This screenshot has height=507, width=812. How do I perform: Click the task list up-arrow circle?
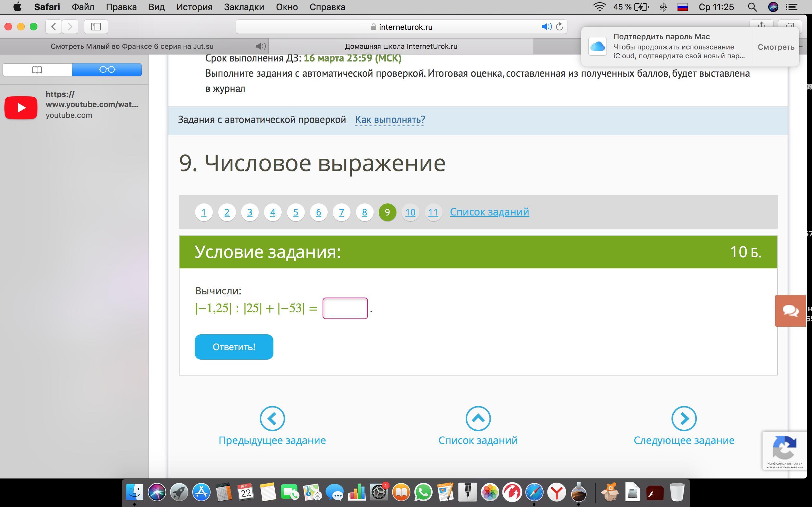click(478, 418)
